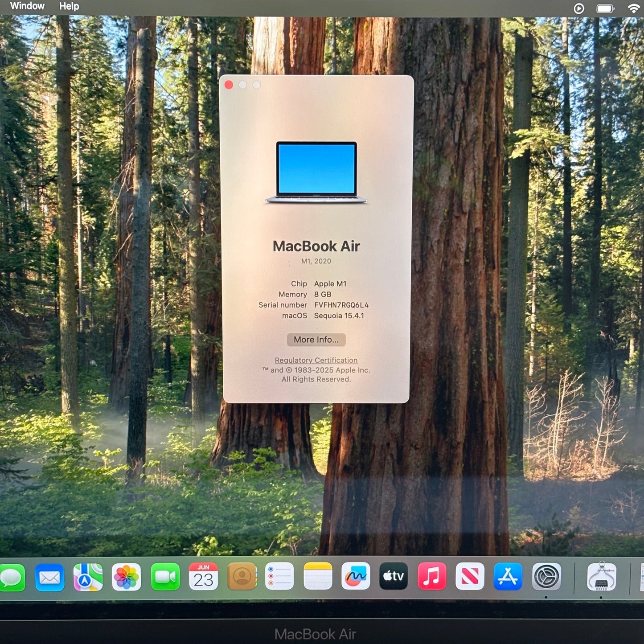
Task: Close the About This Mac window
Action: [229, 85]
